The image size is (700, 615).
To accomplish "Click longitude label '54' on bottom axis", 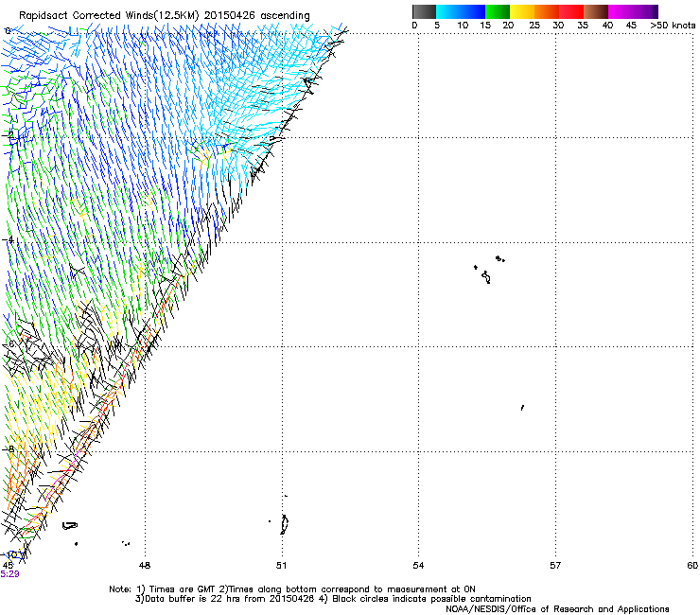I will click(418, 566).
